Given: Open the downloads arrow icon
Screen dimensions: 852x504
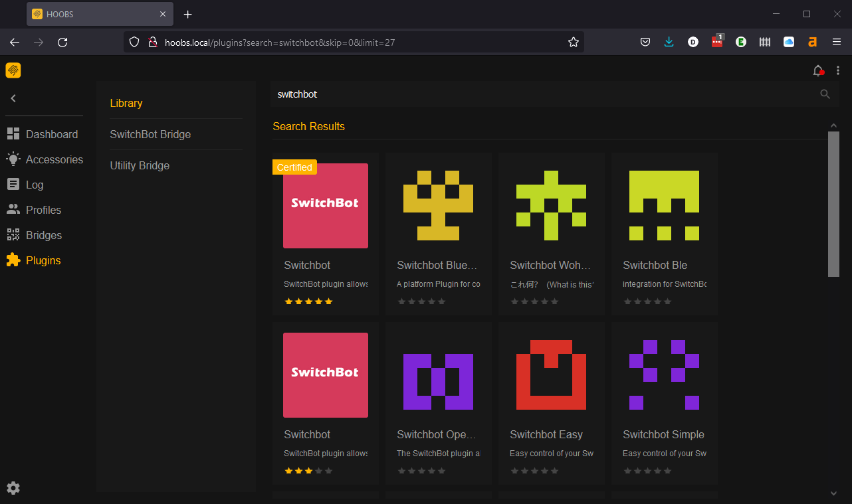Looking at the screenshot, I should [x=669, y=42].
